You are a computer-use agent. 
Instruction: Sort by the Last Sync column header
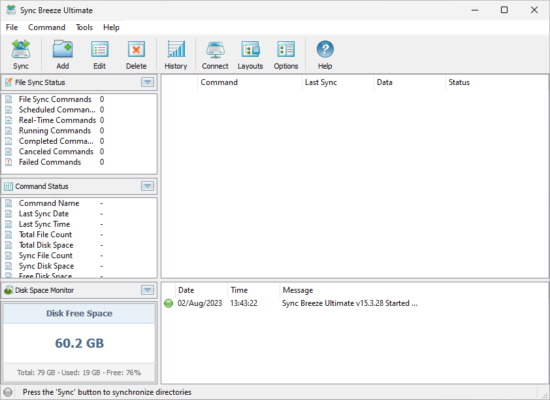(338, 82)
